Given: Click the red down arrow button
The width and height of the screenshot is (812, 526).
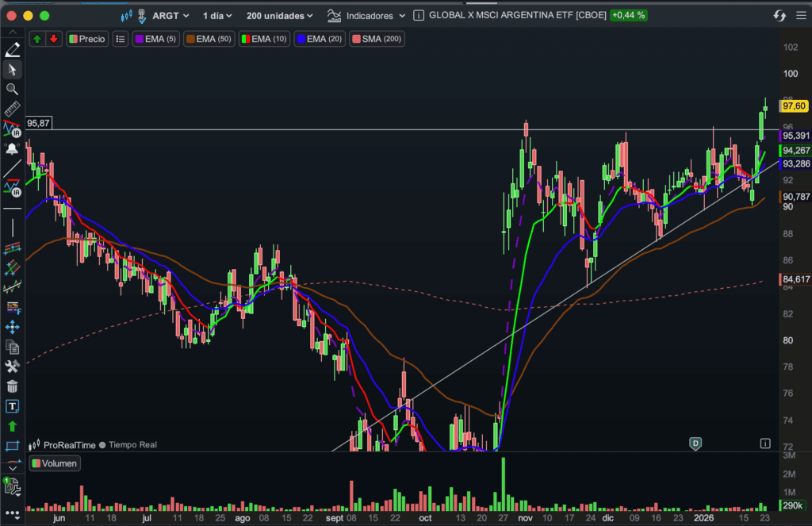Looking at the screenshot, I should [x=53, y=39].
